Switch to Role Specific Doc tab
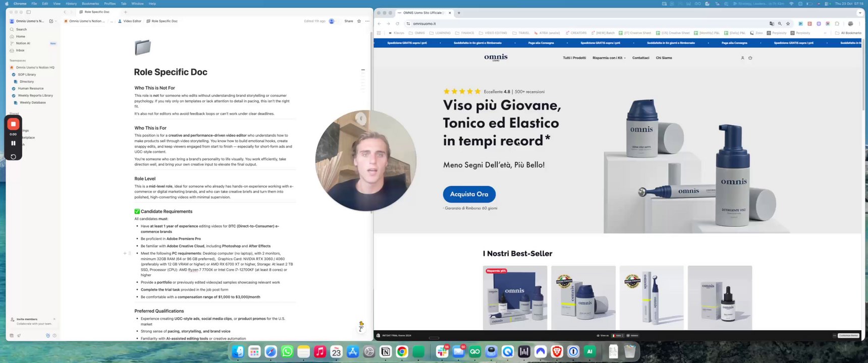Viewport: 868px width, 363px height. pos(97,12)
